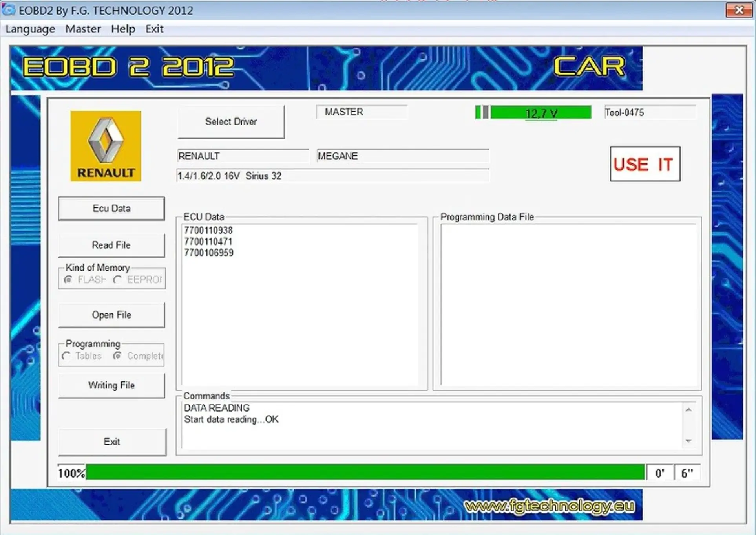The image size is (756, 535).
Task: Click the Writing File button
Action: coord(111,385)
